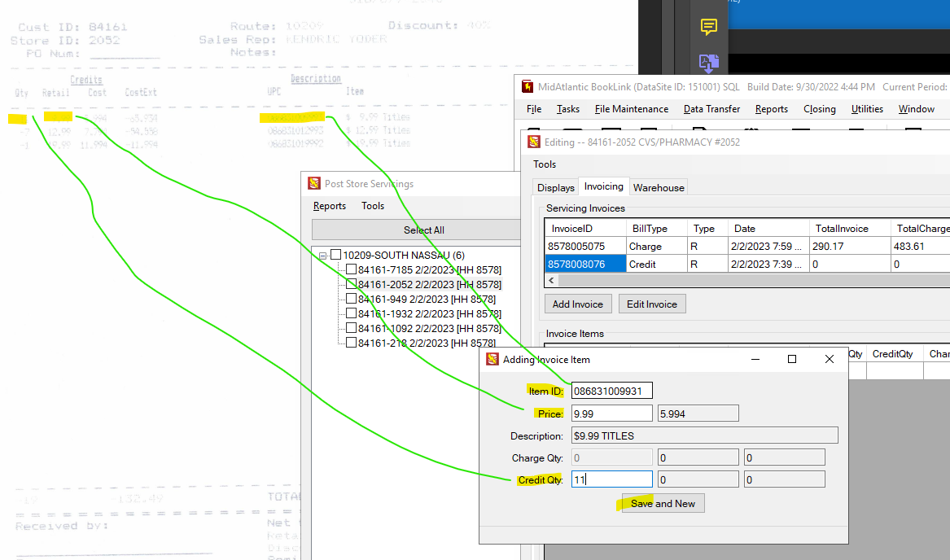
Task: Open the File Maintenance menu
Action: click(x=632, y=109)
